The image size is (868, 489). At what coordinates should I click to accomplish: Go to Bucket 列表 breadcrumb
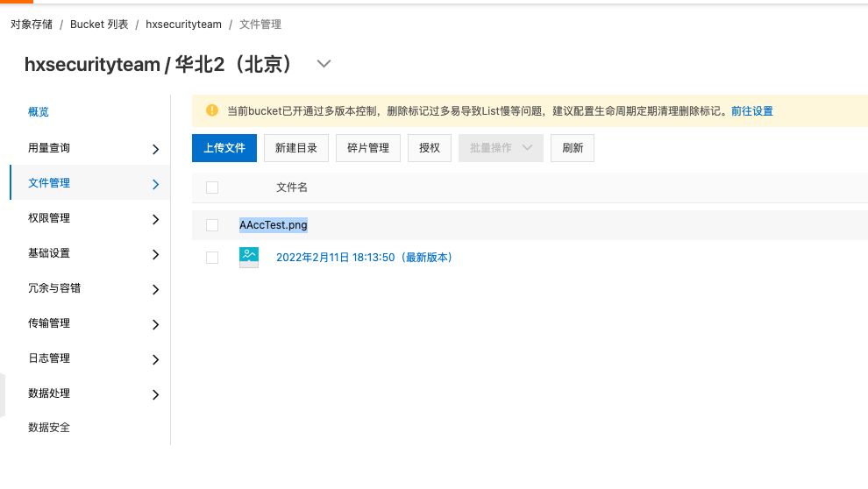pyautogui.click(x=99, y=25)
